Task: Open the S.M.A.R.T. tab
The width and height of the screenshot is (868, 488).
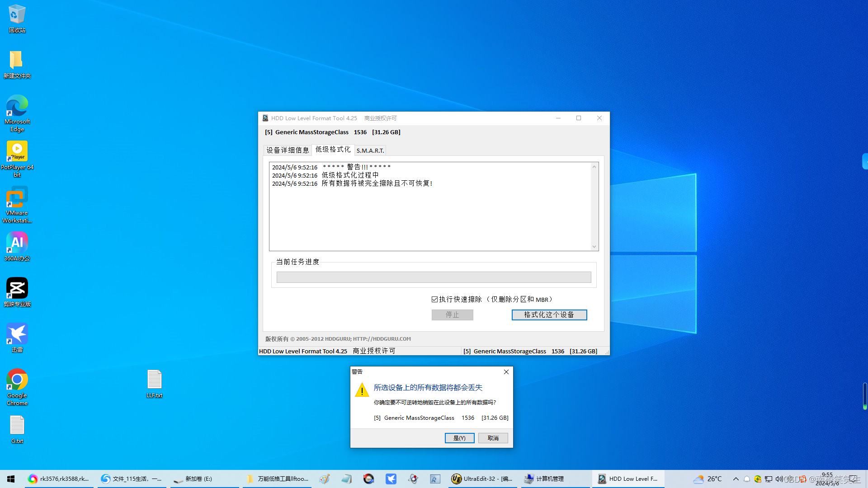Action: click(x=370, y=150)
